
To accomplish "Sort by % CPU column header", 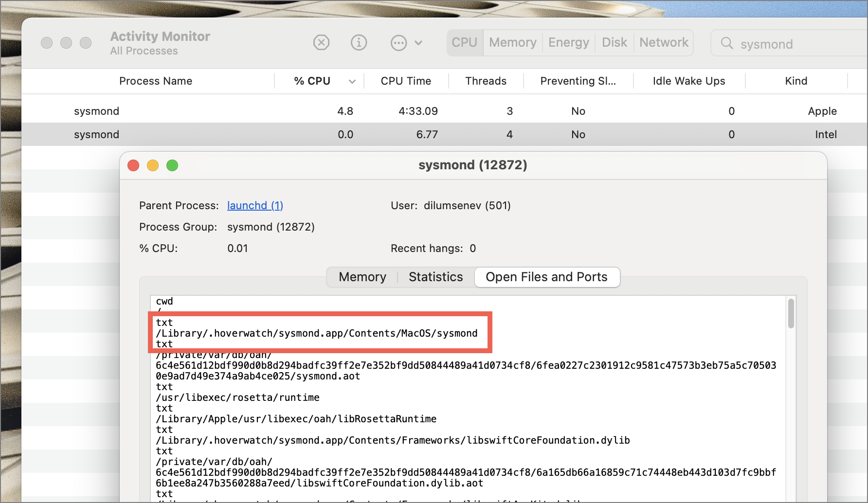I will (312, 81).
